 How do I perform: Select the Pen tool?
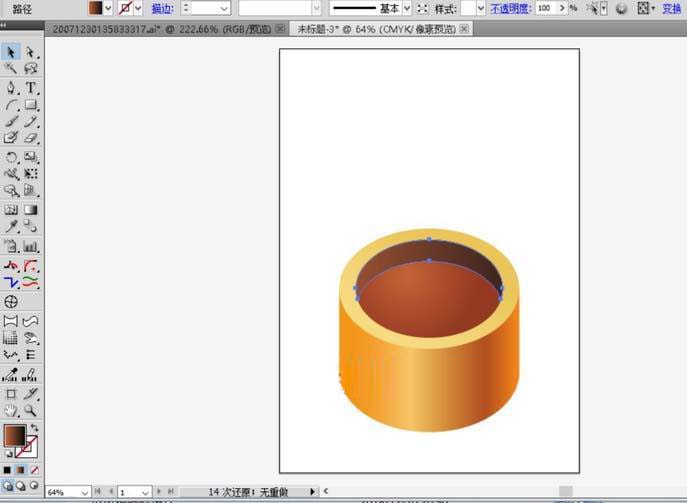point(11,87)
